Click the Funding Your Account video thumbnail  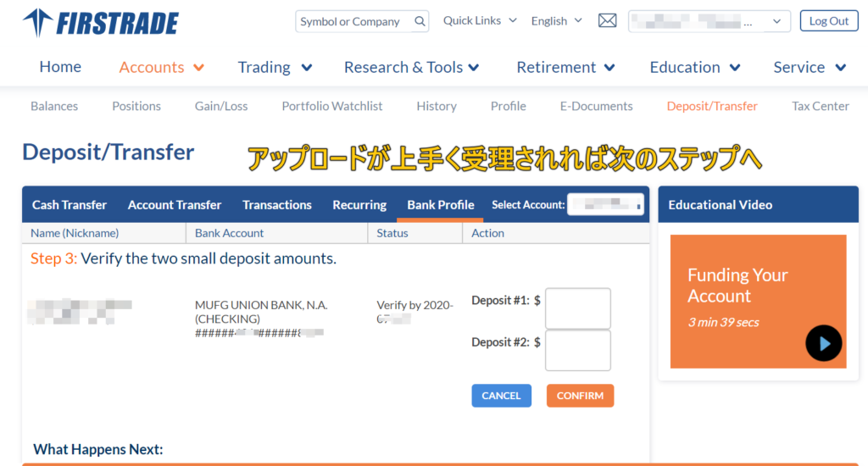click(758, 301)
